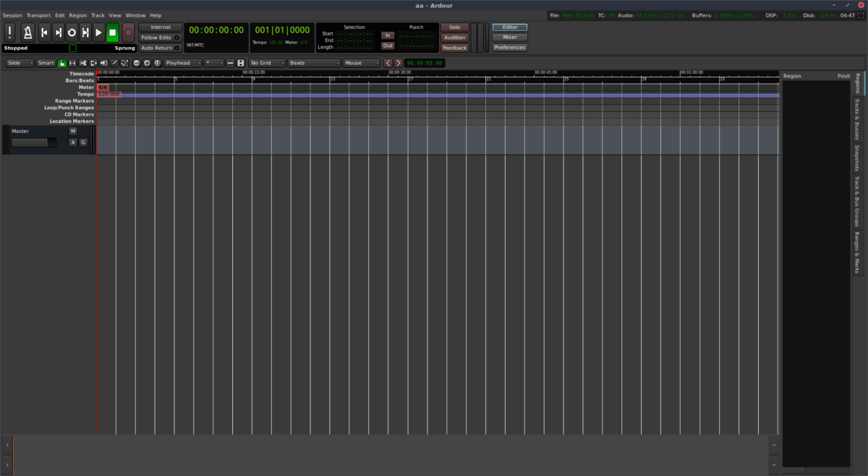Open the Mixer window button

[509, 38]
